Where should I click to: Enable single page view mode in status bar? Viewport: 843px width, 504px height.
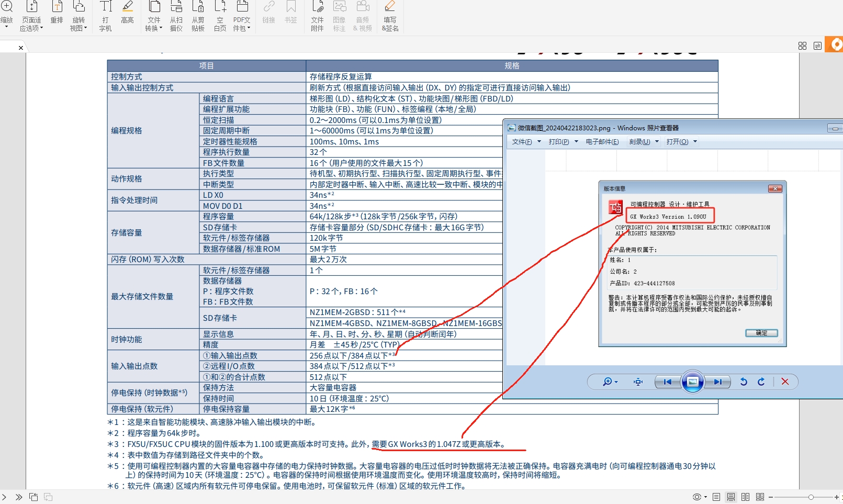(x=716, y=497)
